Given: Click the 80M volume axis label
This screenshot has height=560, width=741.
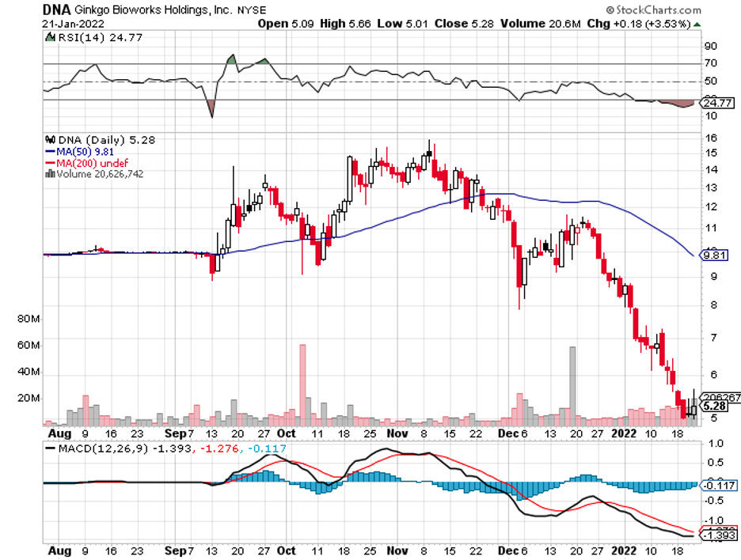Looking at the screenshot, I should [x=28, y=319].
